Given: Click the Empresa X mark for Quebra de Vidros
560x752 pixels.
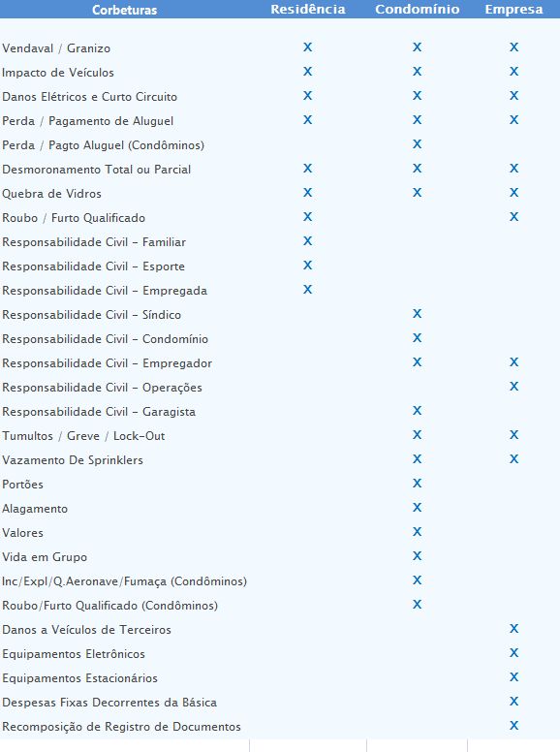Looking at the screenshot, I should click(513, 192).
